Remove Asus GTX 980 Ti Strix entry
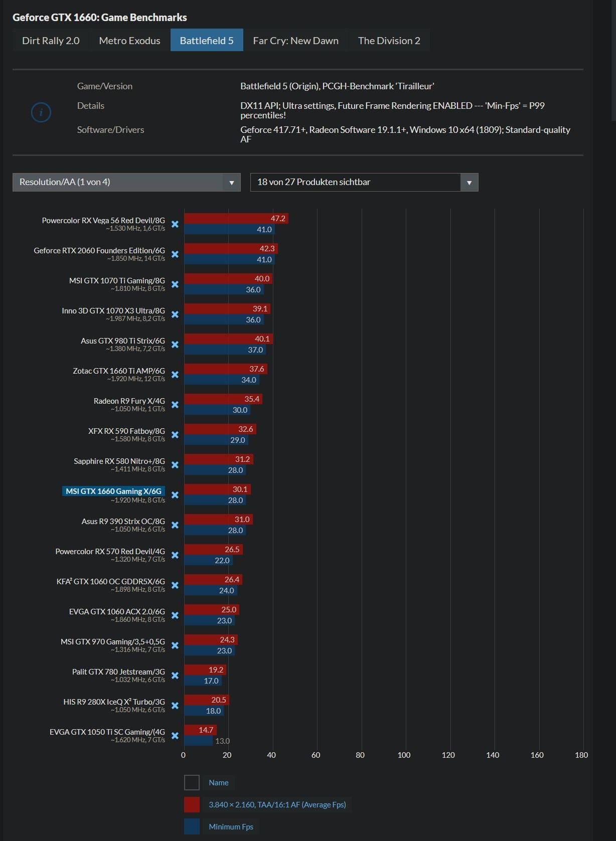 175,345
